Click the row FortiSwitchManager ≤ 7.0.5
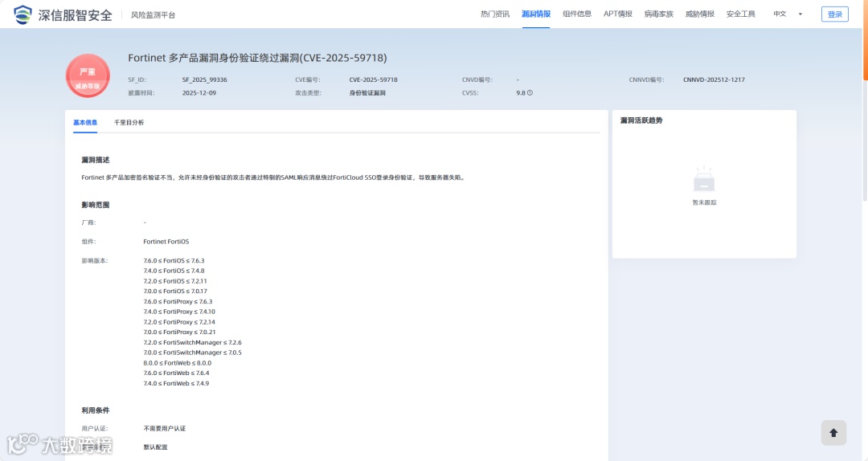Viewport: 868px width, 461px height. (193, 353)
